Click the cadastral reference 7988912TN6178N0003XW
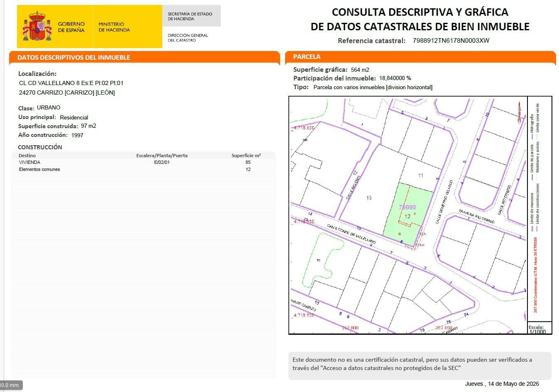The height and width of the screenshot is (392, 559). pyautogui.click(x=451, y=41)
